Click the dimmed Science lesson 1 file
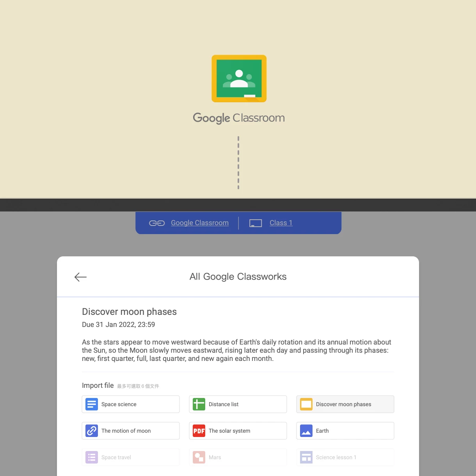 [345, 457]
